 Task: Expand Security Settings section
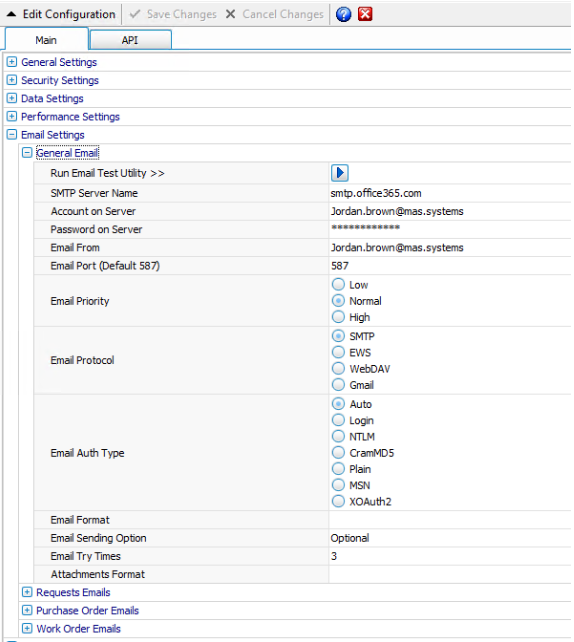point(12,80)
